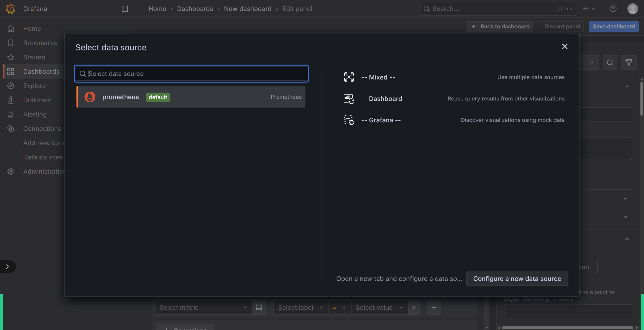644x330 pixels.
Task: Open Data sources sidebar link
Action: [43, 157]
